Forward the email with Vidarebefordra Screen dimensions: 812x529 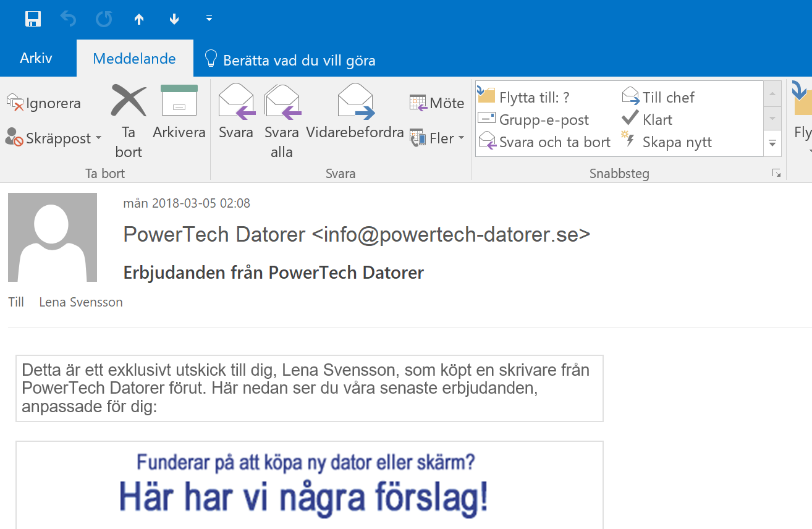click(355, 112)
